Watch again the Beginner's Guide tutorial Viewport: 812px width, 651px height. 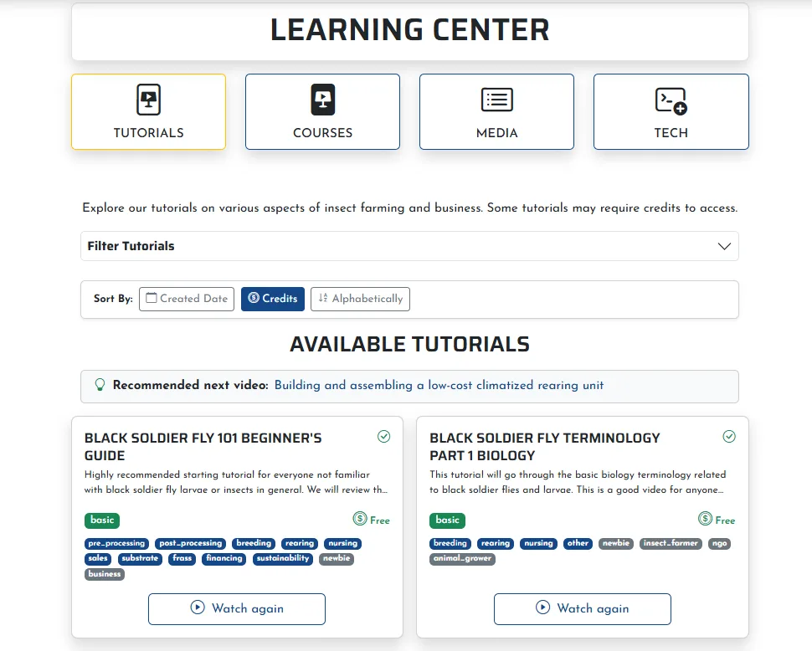pos(237,608)
